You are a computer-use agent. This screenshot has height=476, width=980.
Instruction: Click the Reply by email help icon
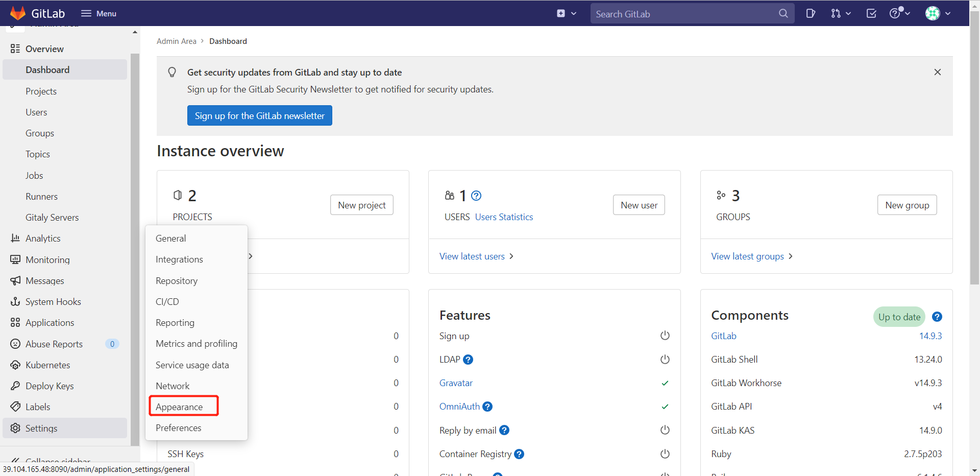504,430
